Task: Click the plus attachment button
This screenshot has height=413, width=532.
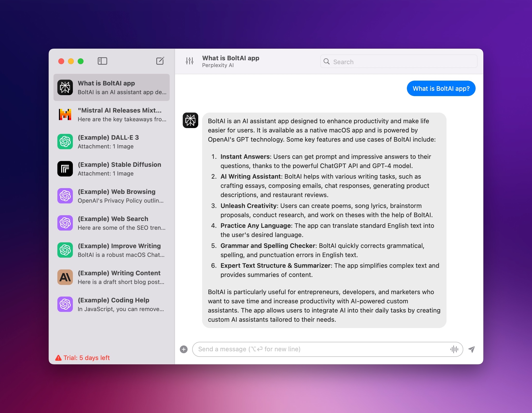Action: pos(184,349)
